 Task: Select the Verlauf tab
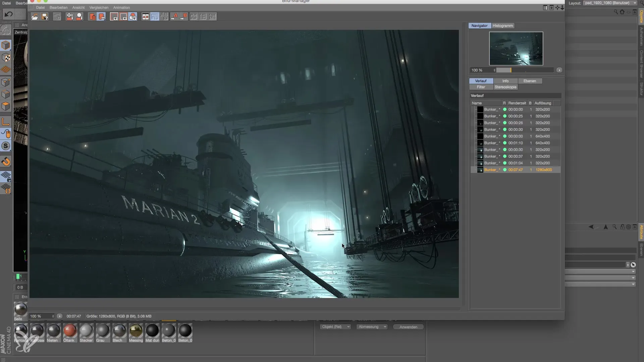[481, 81]
